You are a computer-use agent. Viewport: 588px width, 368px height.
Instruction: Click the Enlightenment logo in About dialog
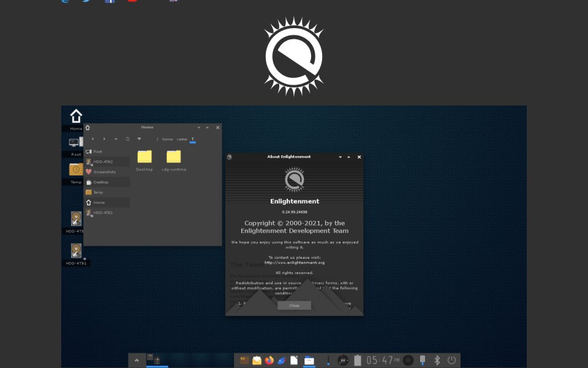pos(295,180)
